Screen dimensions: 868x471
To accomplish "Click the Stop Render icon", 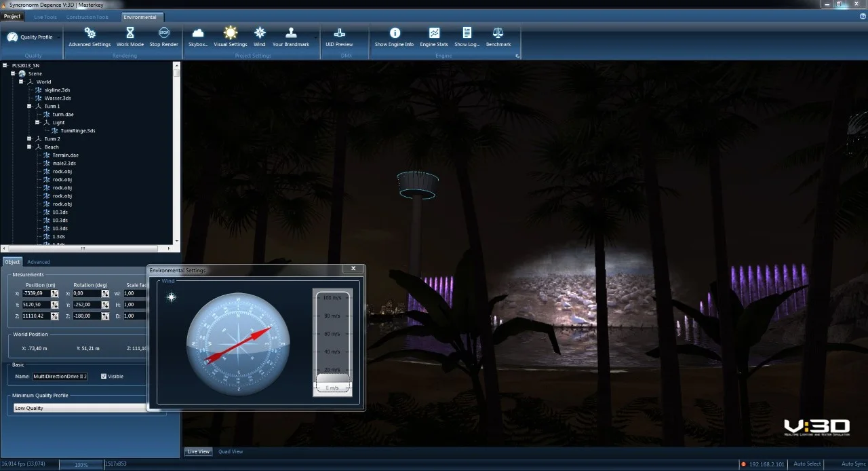I will coord(164,32).
